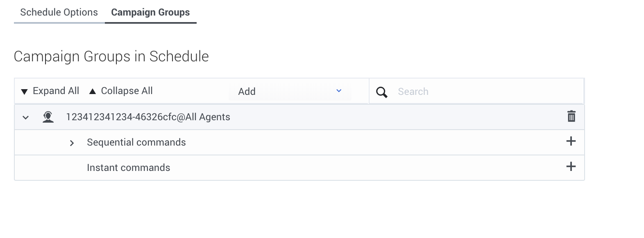Click the magnifying glass search icon

coord(382,92)
